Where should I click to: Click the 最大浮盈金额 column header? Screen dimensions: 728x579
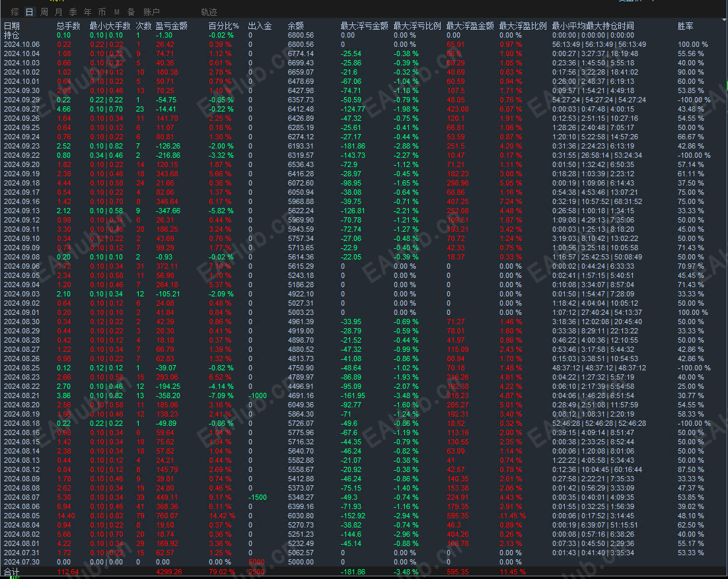click(470, 26)
